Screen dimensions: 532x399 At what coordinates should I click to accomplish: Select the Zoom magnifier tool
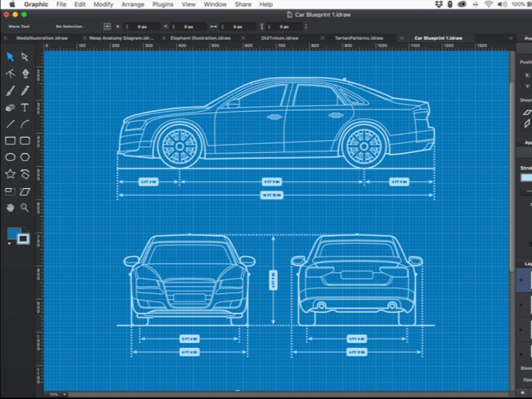pyautogui.click(x=25, y=207)
